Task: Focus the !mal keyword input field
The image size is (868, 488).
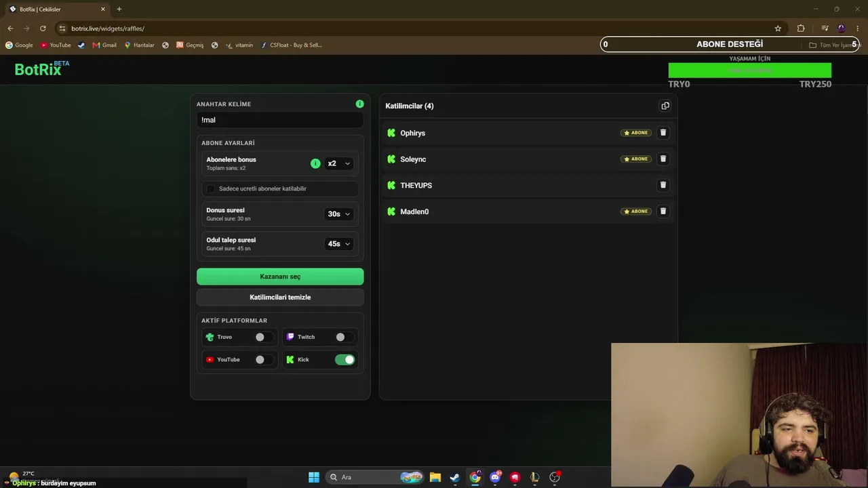Action: [280, 120]
